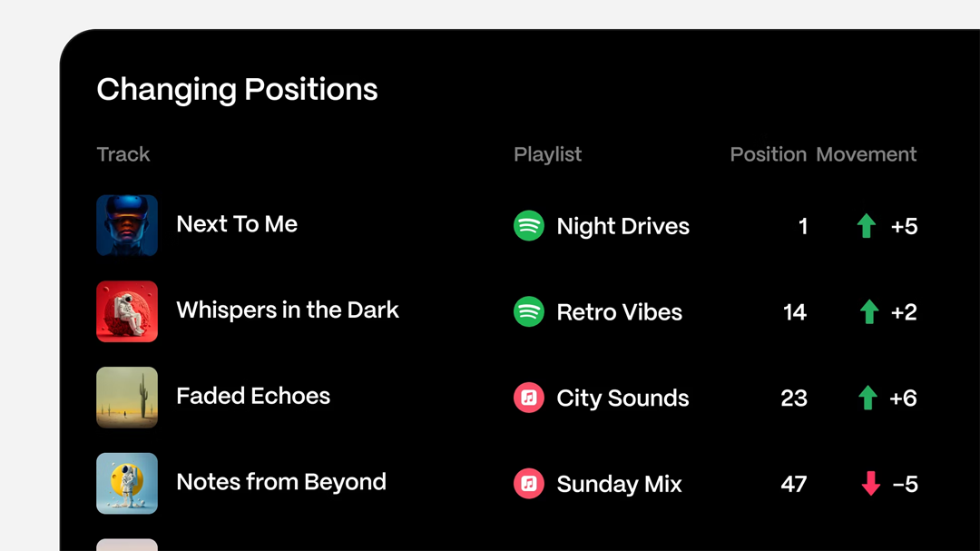980x551 pixels.
Task: Click Spotify icon beside Retro Vibes
Action: click(x=529, y=312)
